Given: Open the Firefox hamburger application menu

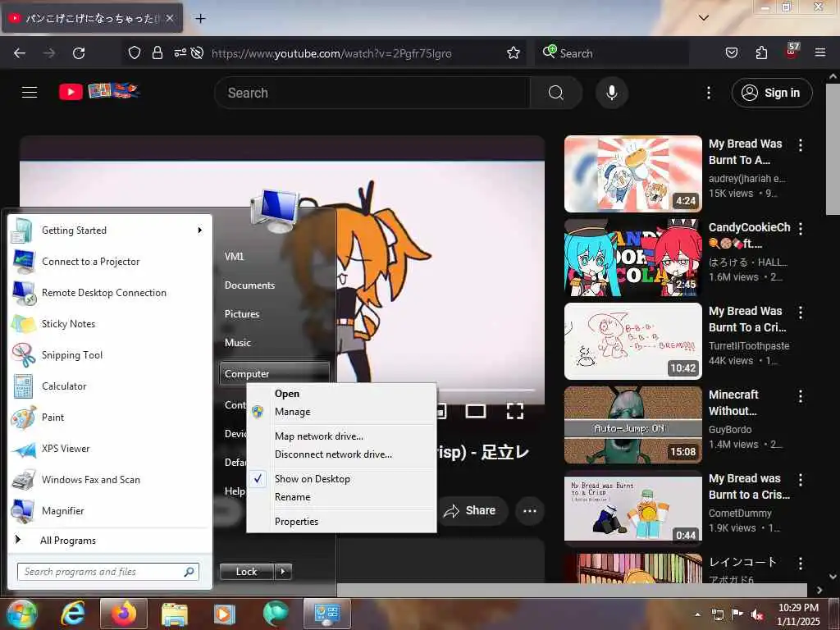Looking at the screenshot, I should click(819, 52).
